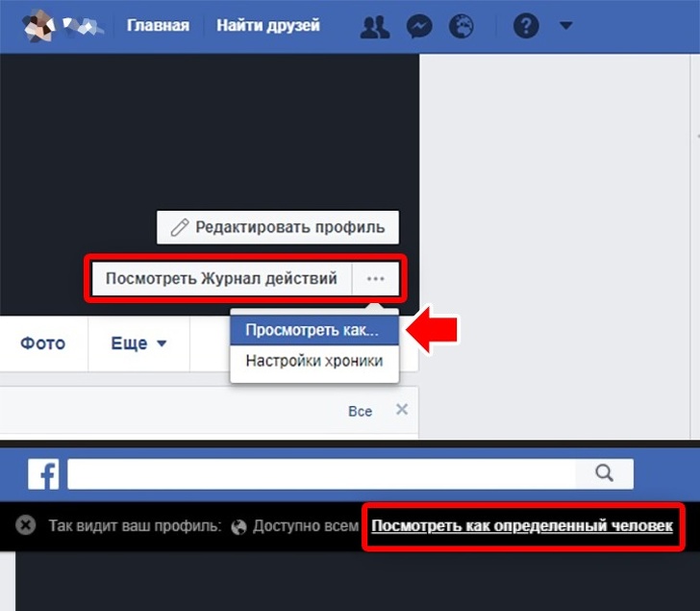Click the search magnifier icon
This screenshot has height=611, width=700.
(604, 472)
